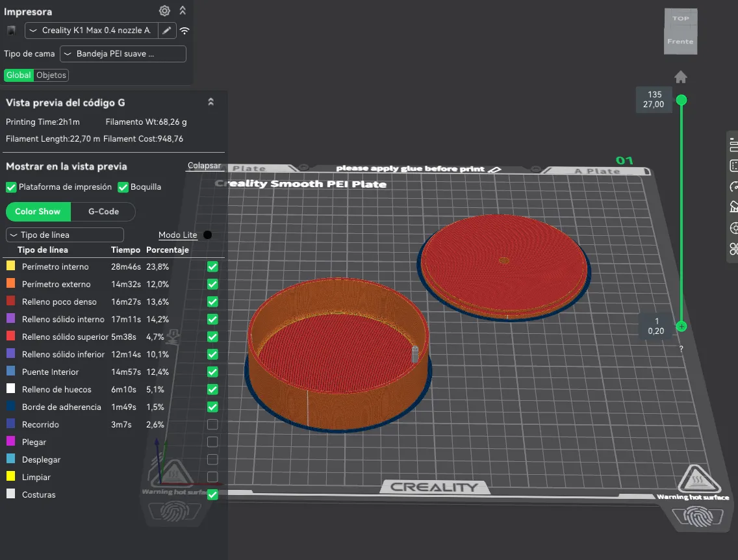
Task: Click the Perímetro externo orange swatch
Action: click(10, 283)
